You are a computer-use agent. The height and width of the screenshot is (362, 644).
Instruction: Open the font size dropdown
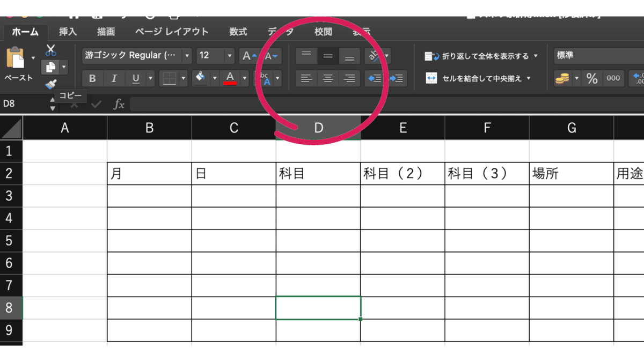tap(230, 55)
